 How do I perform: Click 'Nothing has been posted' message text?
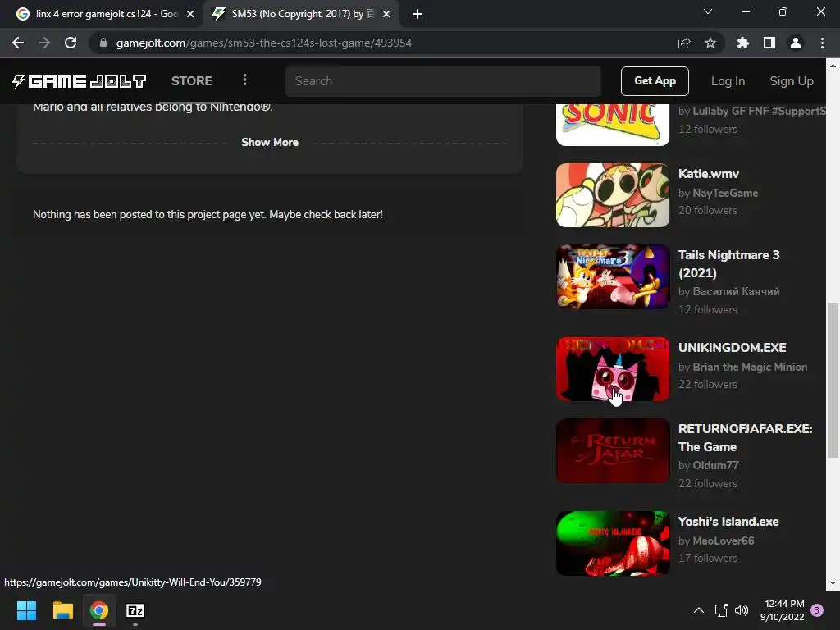[x=208, y=214]
